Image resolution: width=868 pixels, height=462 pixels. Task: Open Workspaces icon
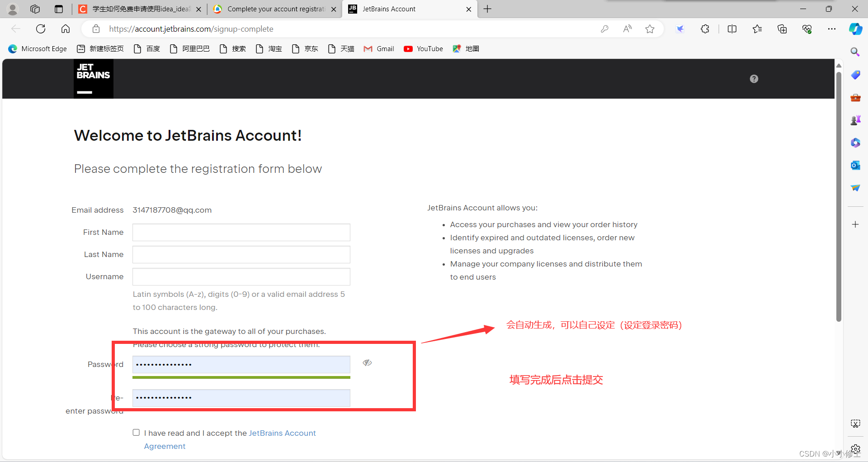[x=35, y=9]
